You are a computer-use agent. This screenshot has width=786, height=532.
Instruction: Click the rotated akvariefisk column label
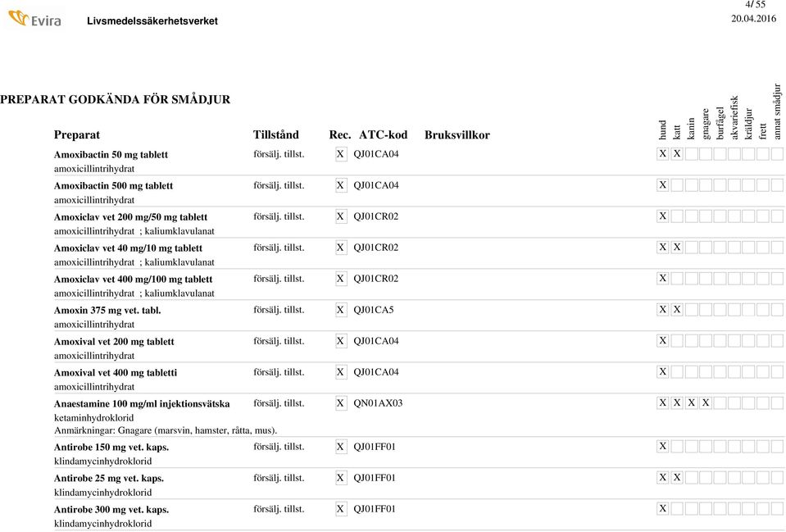[x=734, y=118]
